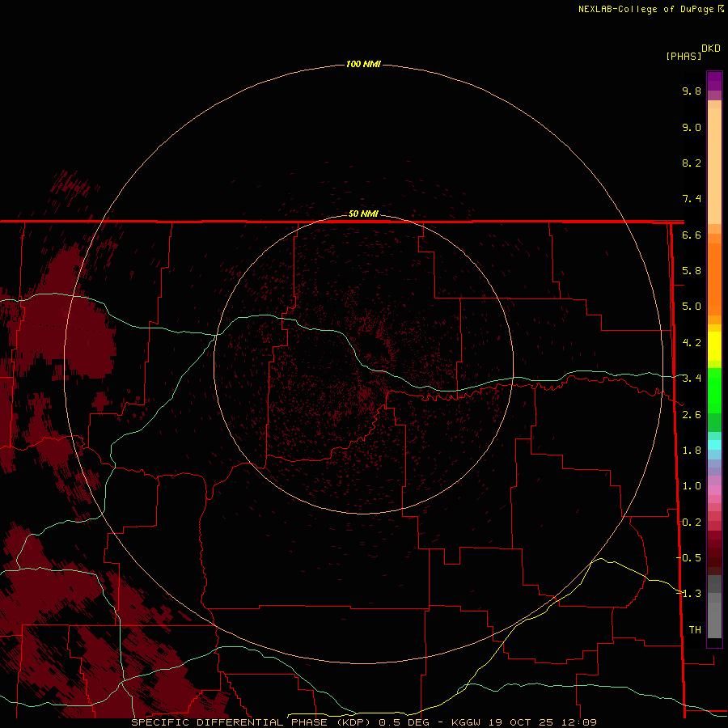Click the light peach segment of color bar
The height and width of the screenshot is (728, 728).
[714, 166]
